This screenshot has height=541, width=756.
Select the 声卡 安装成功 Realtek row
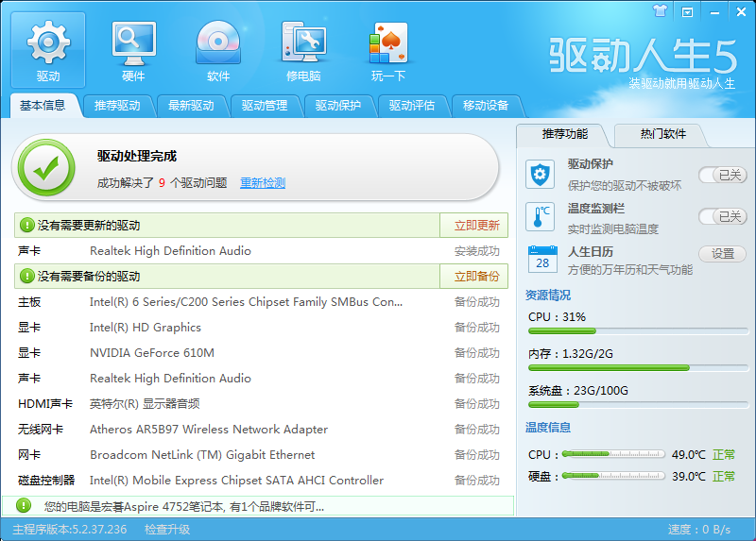[x=261, y=251]
